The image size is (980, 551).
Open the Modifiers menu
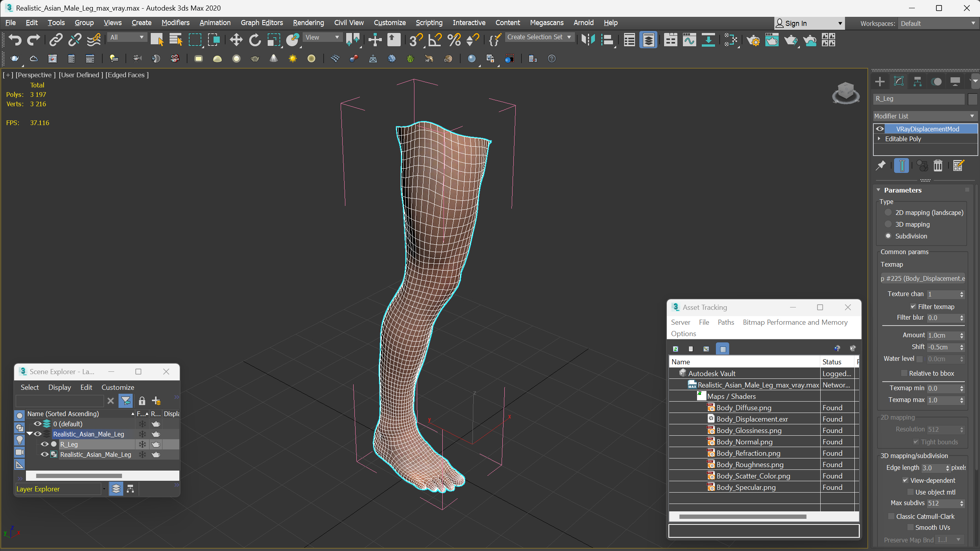coord(175,23)
